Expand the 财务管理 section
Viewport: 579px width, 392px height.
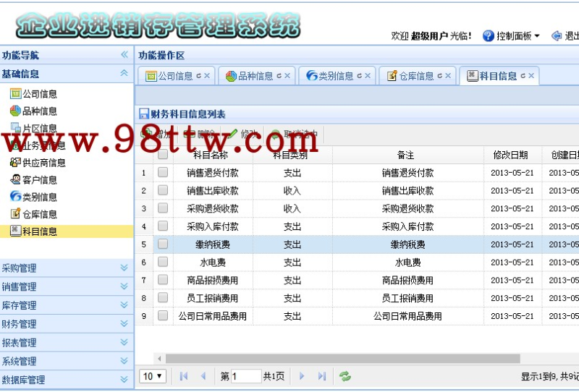point(124,324)
